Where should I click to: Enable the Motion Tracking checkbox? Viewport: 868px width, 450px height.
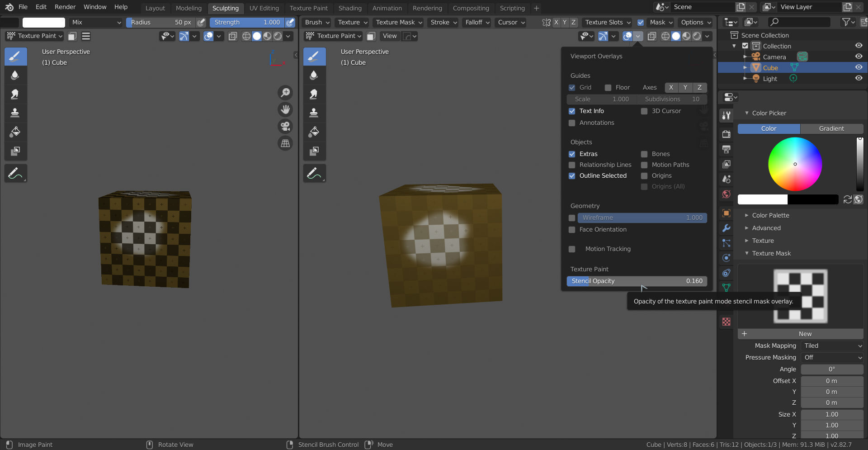(x=572, y=249)
